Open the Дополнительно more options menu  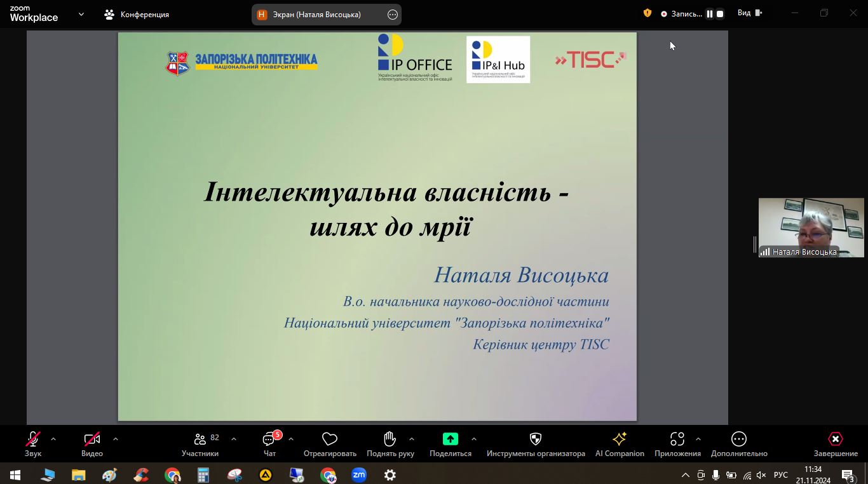tap(738, 440)
